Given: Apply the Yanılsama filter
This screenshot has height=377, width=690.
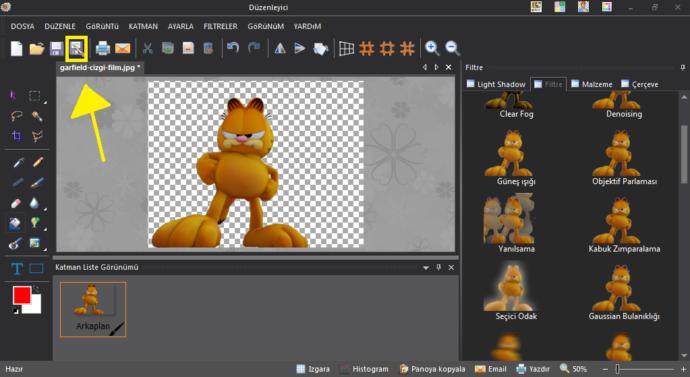Looking at the screenshot, I should [509, 223].
